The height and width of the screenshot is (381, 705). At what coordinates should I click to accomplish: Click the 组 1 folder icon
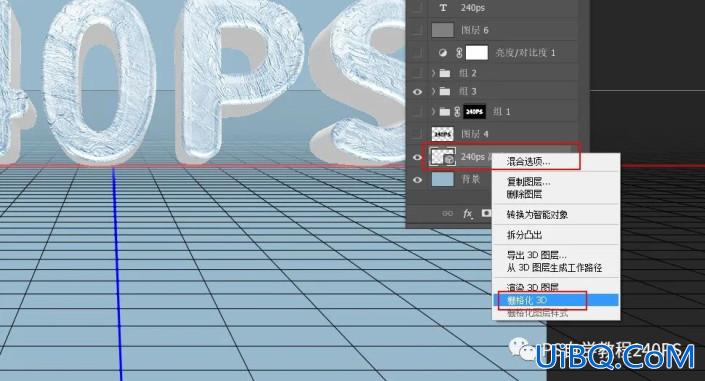pos(445,112)
